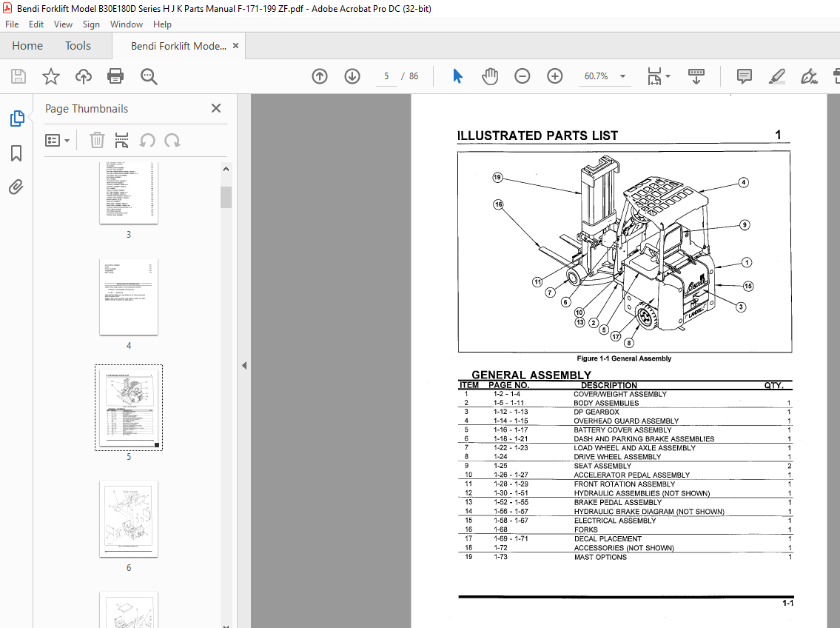Click the DECAL PLACEMENT description
Image resolution: width=840 pixels, height=628 pixels.
point(608,539)
